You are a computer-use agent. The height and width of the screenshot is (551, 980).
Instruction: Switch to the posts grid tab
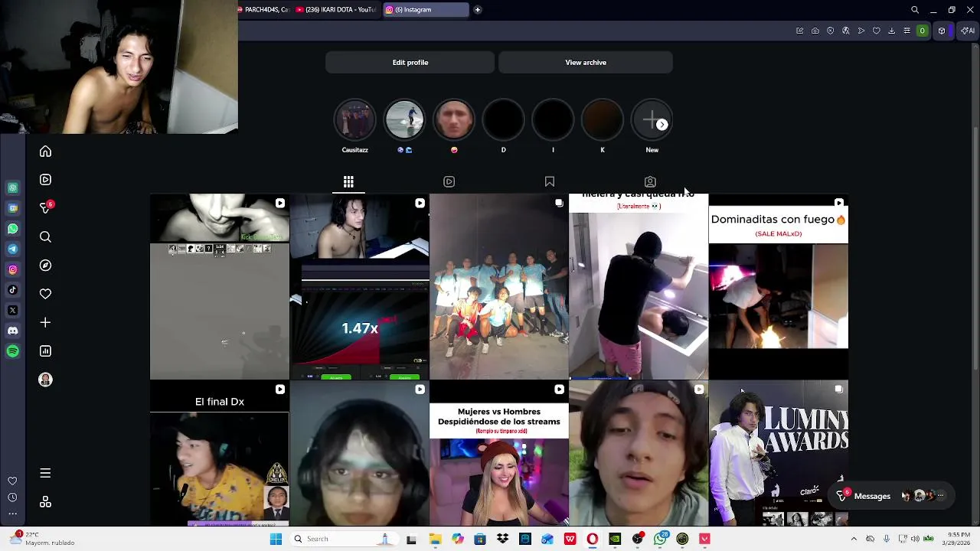point(348,182)
